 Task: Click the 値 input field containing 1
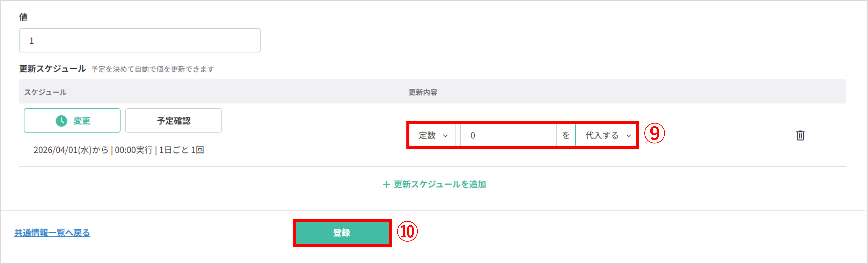(139, 40)
